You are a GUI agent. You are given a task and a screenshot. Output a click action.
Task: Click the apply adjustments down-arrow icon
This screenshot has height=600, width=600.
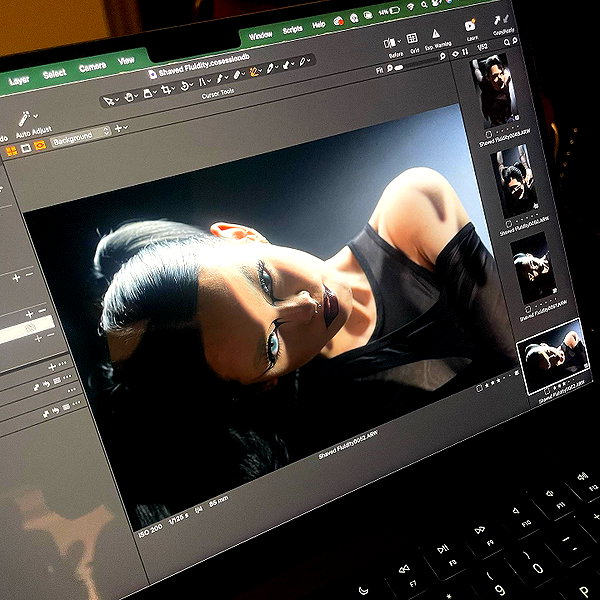point(506,18)
